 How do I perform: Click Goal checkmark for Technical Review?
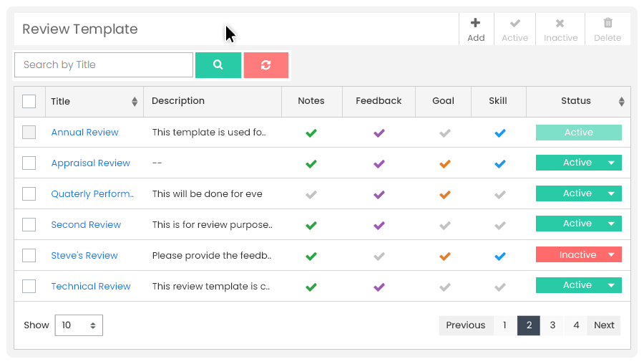[x=445, y=287]
